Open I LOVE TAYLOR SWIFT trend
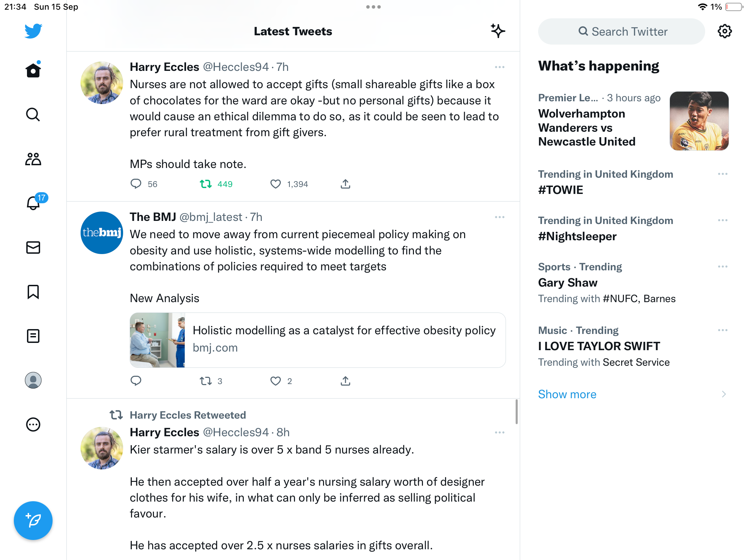 [x=599, y=346]
